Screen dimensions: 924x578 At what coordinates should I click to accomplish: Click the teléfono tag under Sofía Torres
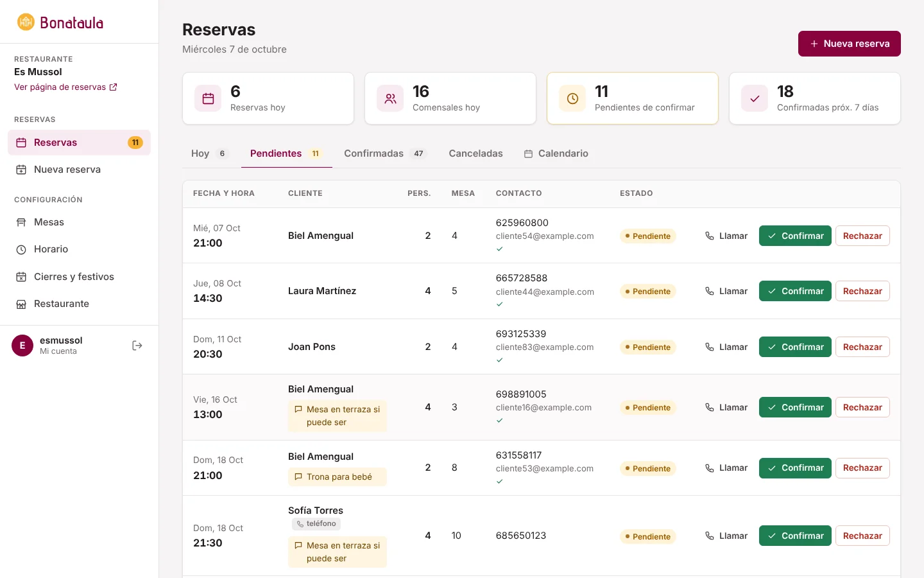coord(316,524)
